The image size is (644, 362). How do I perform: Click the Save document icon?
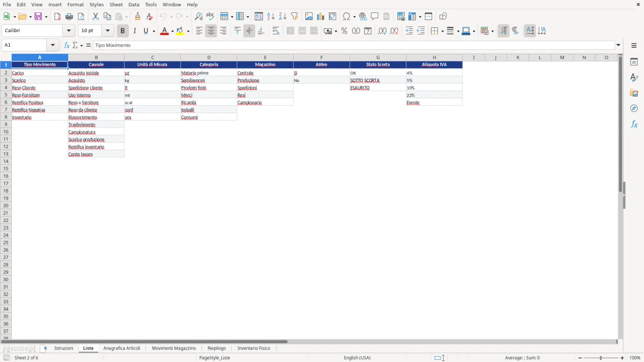38,17
